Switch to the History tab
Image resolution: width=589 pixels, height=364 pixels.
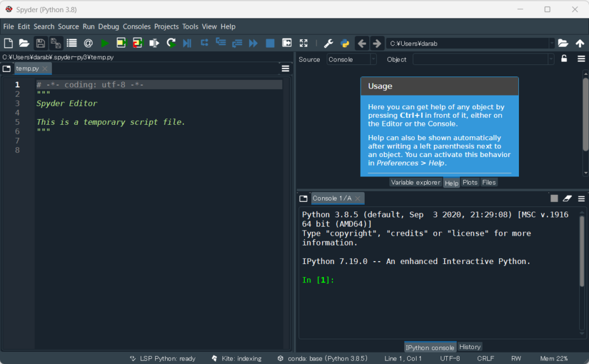point(470,347)
